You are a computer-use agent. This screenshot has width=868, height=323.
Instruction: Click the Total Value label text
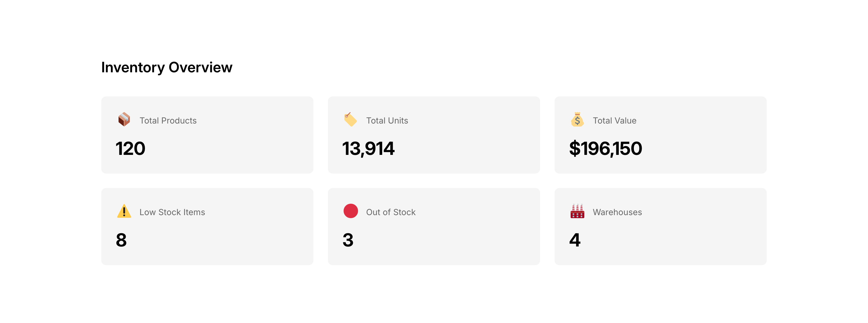point(614,121)
